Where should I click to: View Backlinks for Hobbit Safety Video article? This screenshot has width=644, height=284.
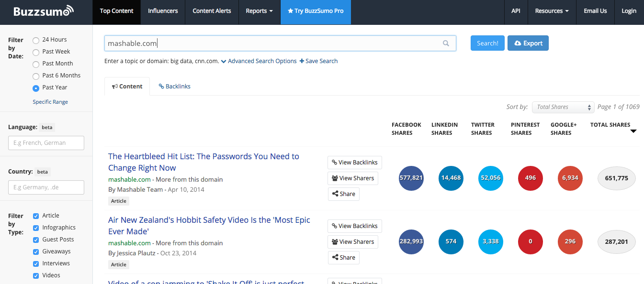point(355,226)
